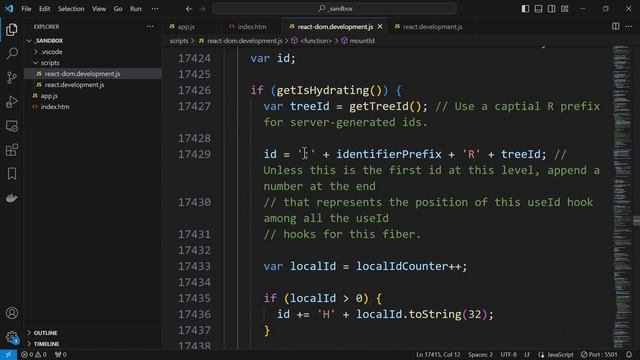
Task: Click the Ln 17415, Col 12 status item
Action: point(438,355)
